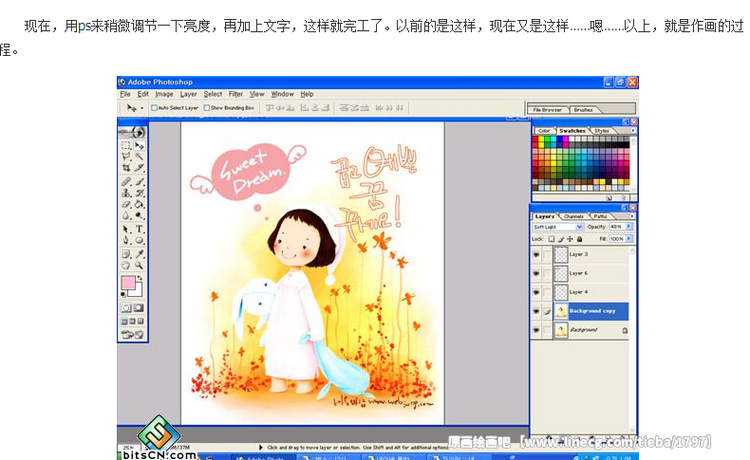Screen dimensions: 750x460
Task: Select the Magic Wand tool
Action: click(x=139, y=156)
